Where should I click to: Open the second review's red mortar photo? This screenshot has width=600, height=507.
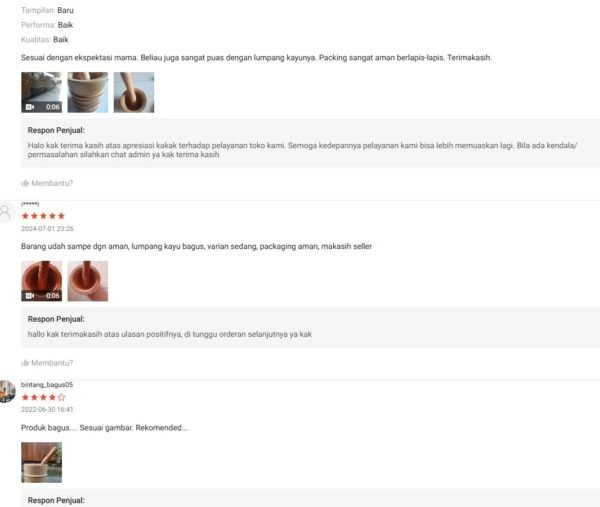88,281
